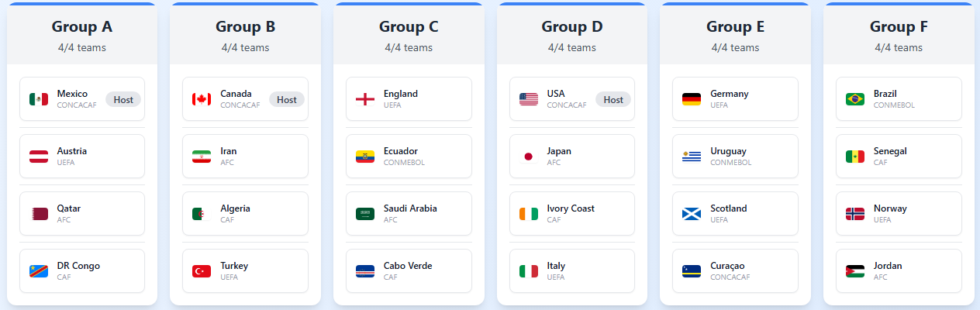Viewport: 980px width, 310px height.
Task: Select the Group A header
Action: point(82,26)
